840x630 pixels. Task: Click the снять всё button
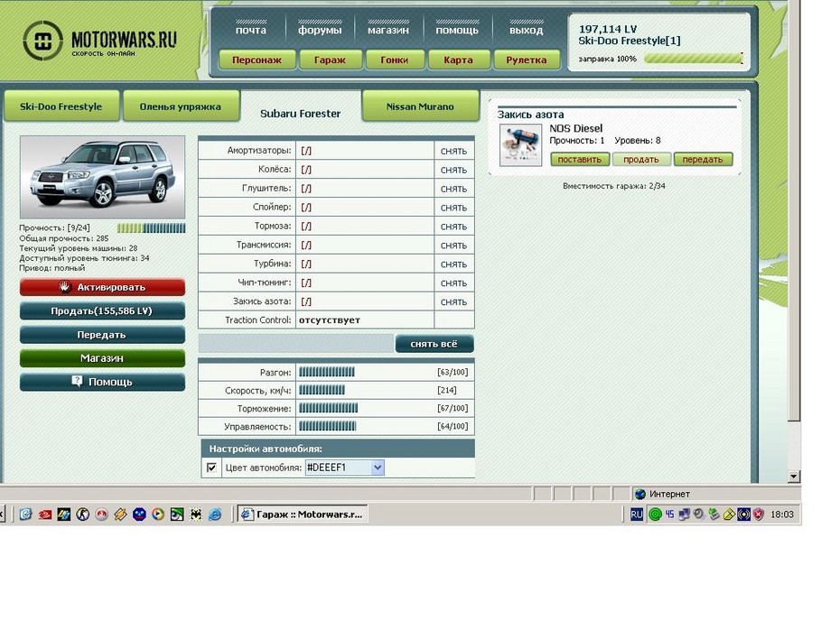click(x=434, y=344)
